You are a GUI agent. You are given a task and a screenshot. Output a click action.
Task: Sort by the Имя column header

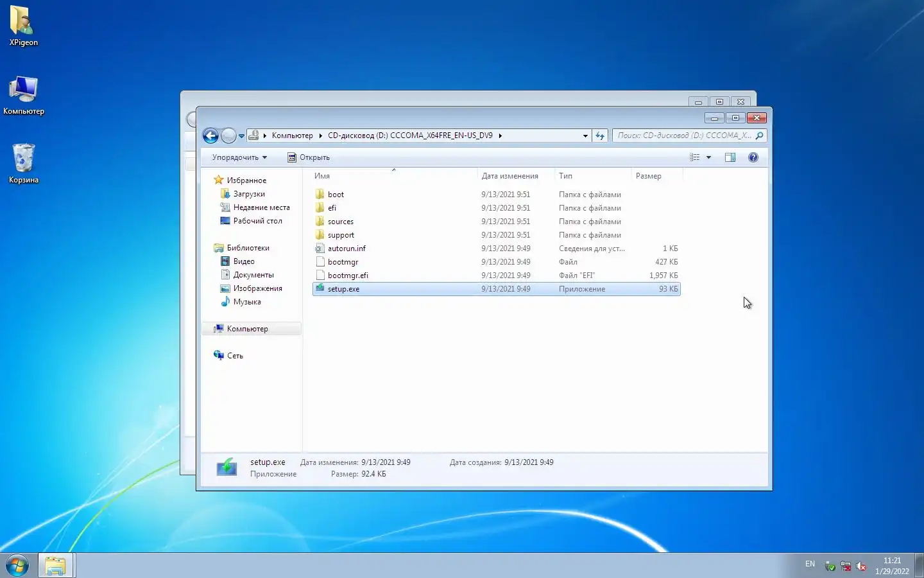point(394,176)
